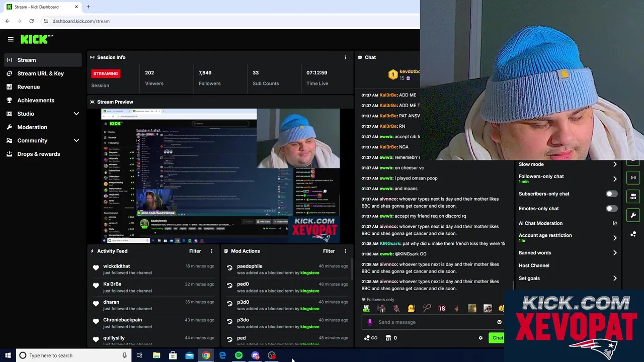Click the green Chat send button
The height and width of the screenshot is (362, 644).
497,338
